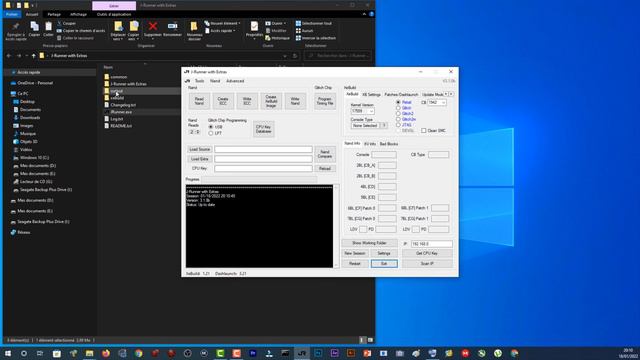Image resolution: width=640 pixels, height=360 pixels.
Task: Select the Glitch2m image type radio
Action: 398,119
